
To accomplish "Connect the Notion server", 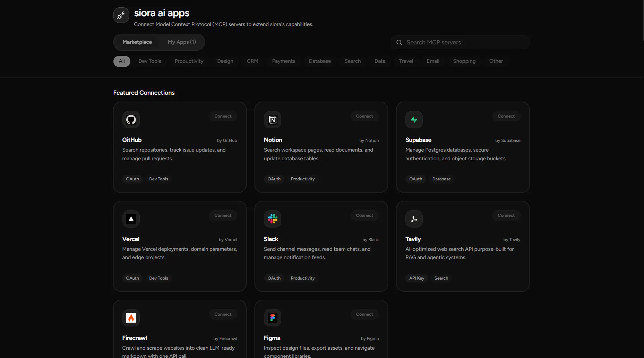I will point(364,116).
